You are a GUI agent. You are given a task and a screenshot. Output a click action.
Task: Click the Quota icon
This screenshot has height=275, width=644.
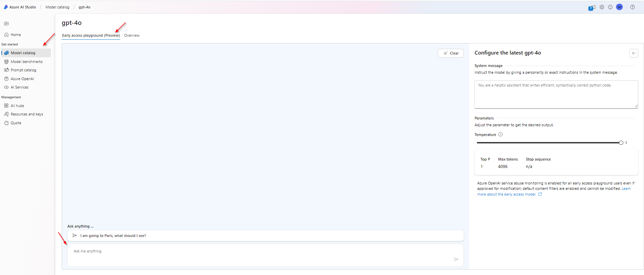point(6,123)
